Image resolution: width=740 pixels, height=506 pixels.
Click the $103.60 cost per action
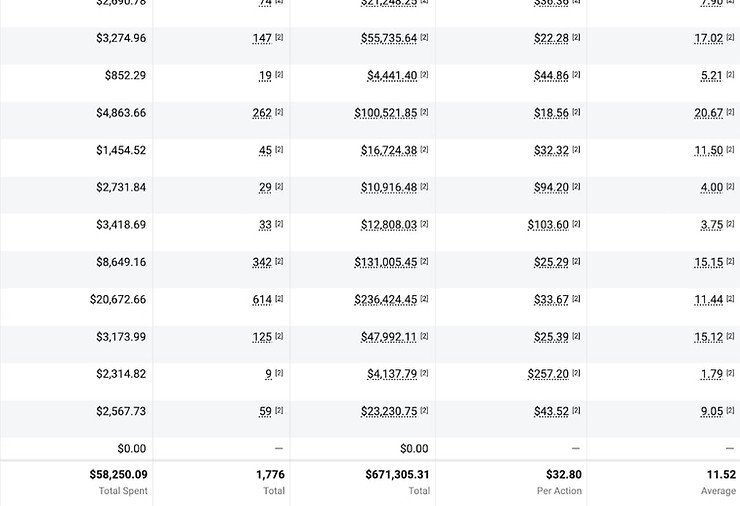(547, 225)
